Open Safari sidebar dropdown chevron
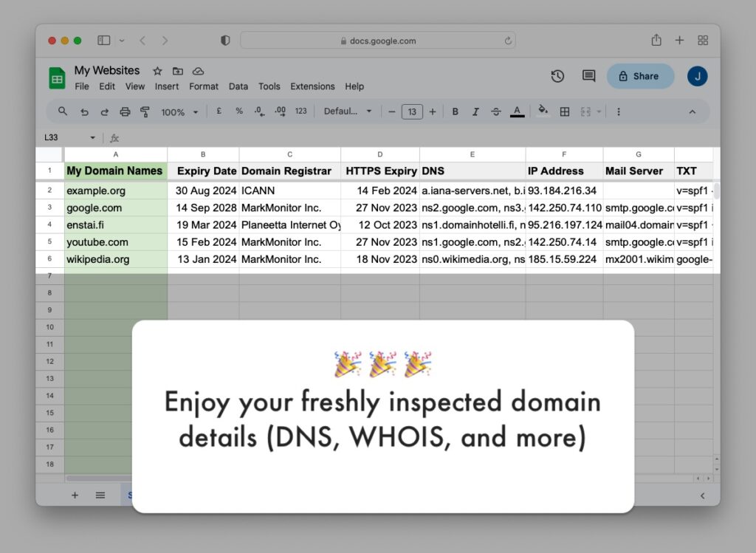 (122, 41)
